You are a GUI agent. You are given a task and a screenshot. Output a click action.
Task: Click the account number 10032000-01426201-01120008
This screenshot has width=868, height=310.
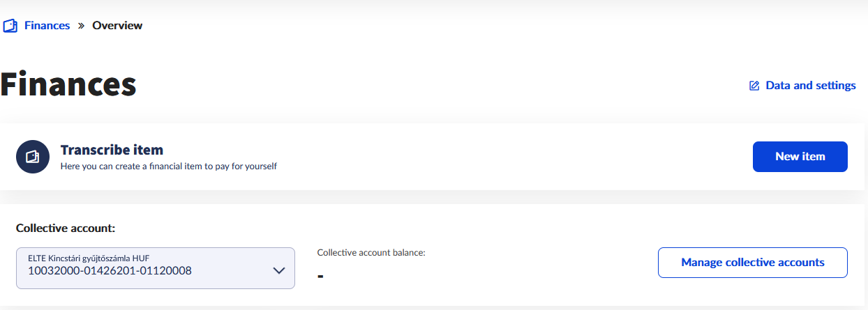point(110,271)
